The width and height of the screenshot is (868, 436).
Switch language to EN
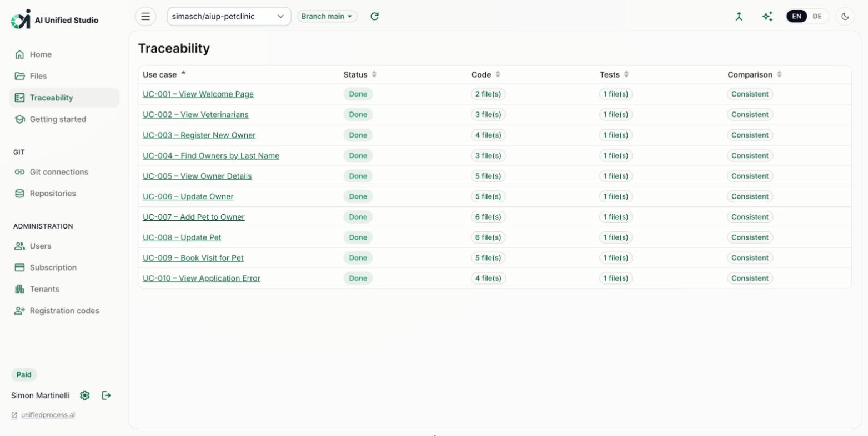pyautogui.click(x=796, y=17)
